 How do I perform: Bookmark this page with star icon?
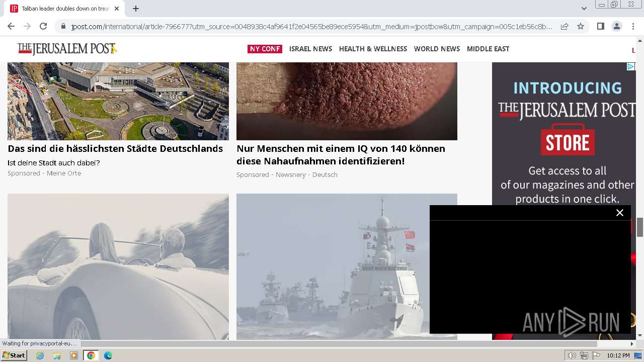[581, 26]
